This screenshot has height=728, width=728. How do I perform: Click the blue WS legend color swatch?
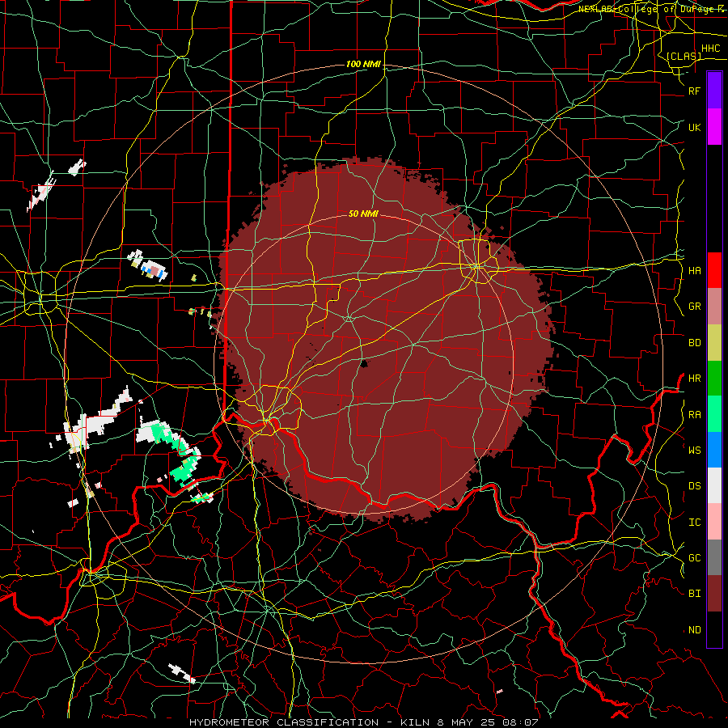[x=714, y=450]
